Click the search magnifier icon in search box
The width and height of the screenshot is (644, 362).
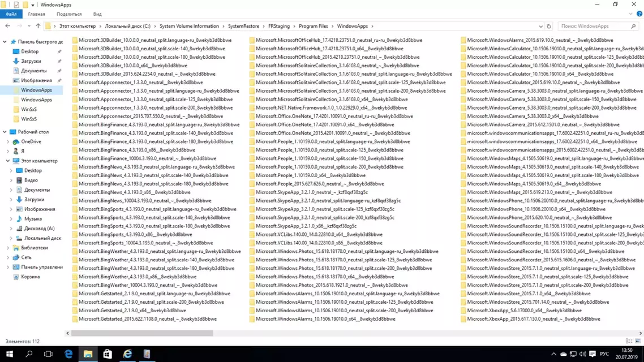(x=633, y=26)
